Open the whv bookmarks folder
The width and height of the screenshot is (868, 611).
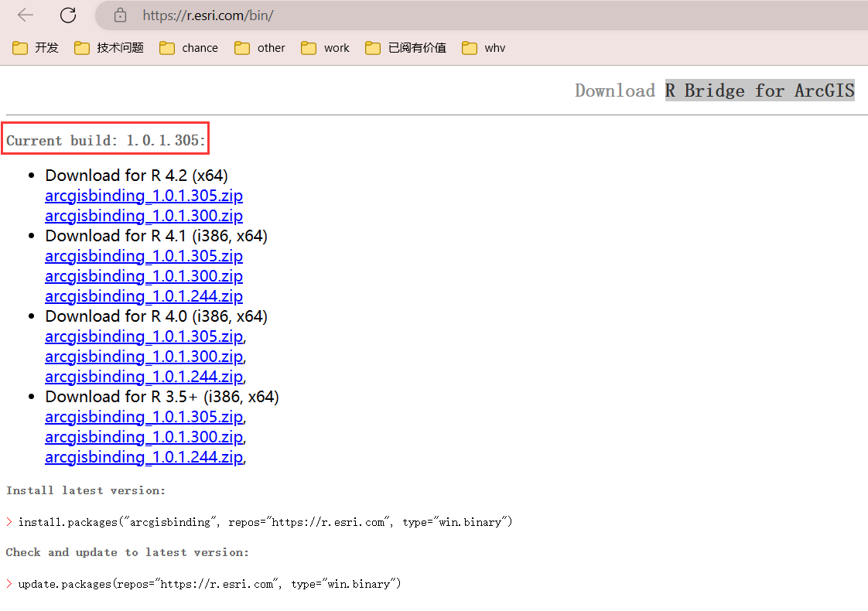484,48
